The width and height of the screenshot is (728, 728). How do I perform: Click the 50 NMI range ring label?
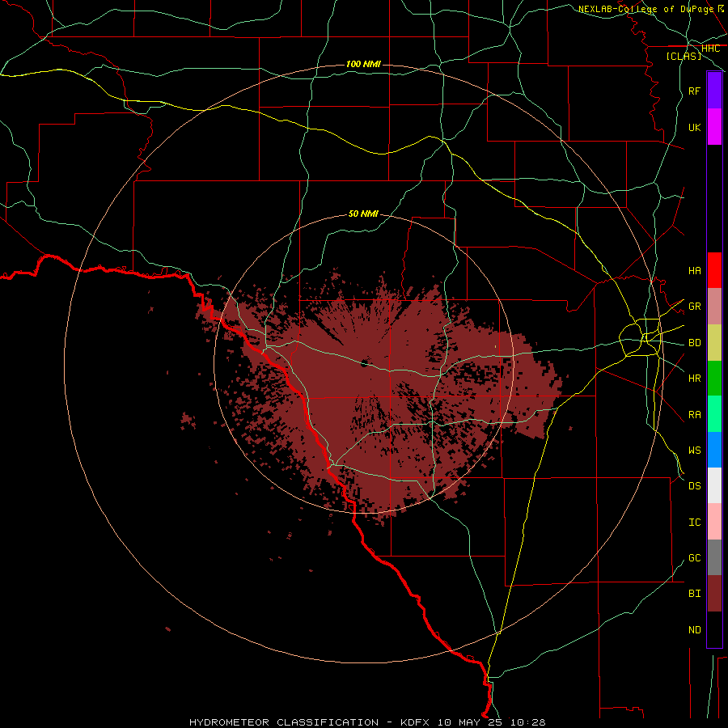(x=363, y=214)
